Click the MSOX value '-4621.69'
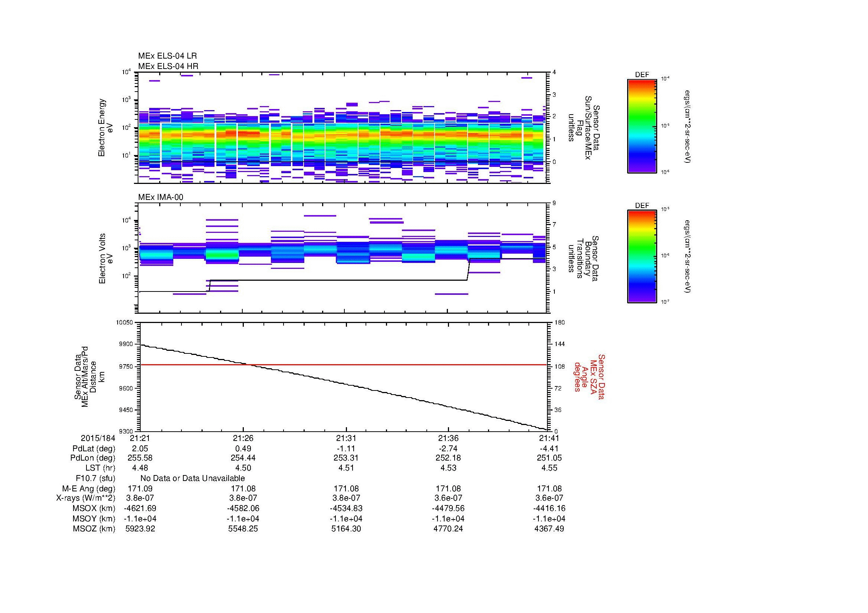Screen dimensions: 868x613 tap(140, 508)
